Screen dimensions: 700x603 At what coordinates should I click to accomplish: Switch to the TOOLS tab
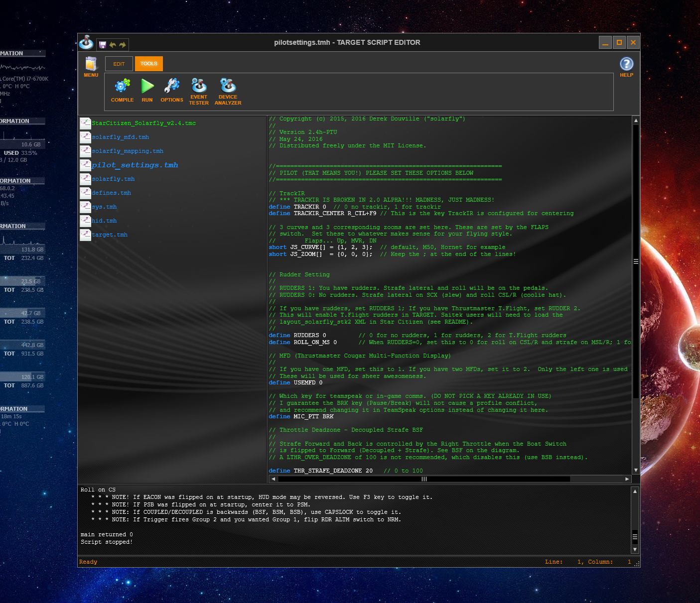pos(149,64)
